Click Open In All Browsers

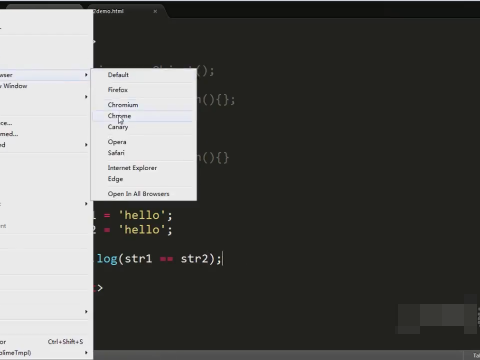click(144, 194)
